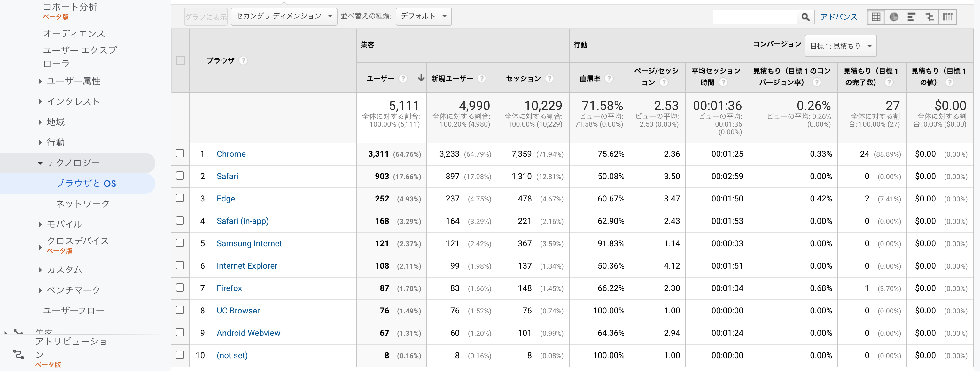This screenshot has height=371, width=980.
Task: Click help icon beside ブラウザ header
Action: pyautogui.click(x=244, y=60)
